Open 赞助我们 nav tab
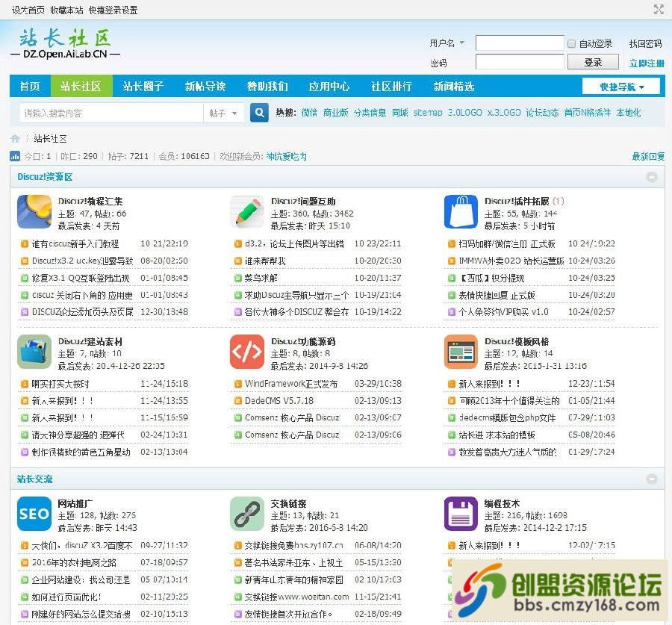This screenshot has width=672, height=625. pyautogui.click(x=267, y=86)
